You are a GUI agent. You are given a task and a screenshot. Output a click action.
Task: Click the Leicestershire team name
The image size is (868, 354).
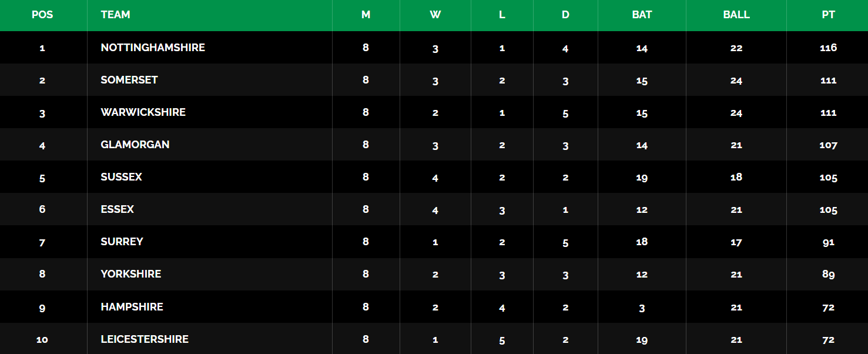point(145,339)
